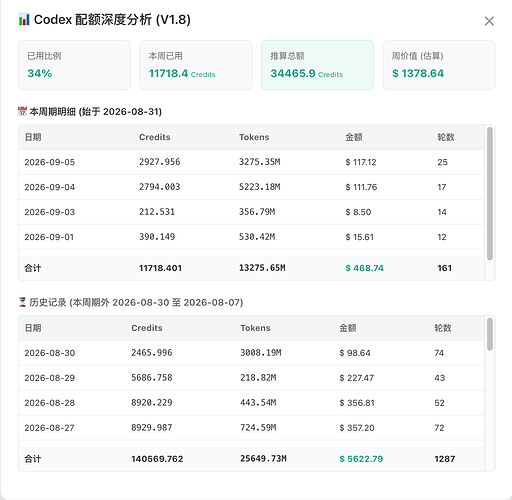Select the Credits value 212.531
Image resolution: width=512 pixels, height=500 pixels.
(x=157, y=212)
